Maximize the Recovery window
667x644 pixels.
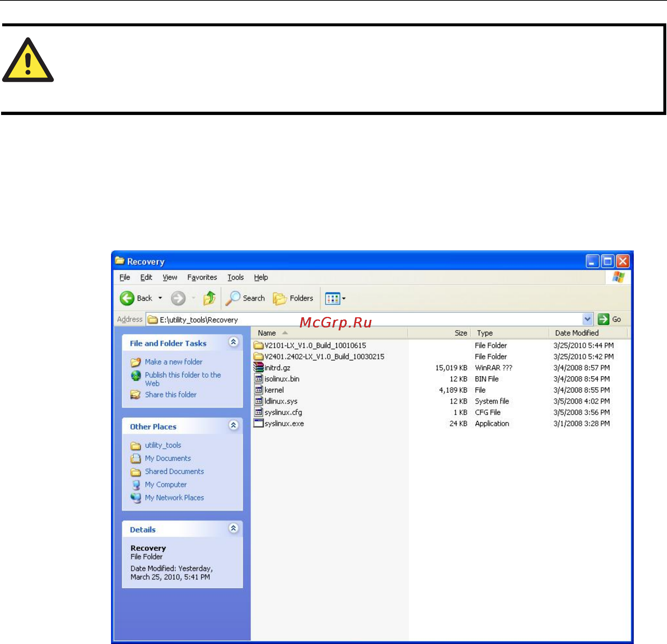[x=608, y=261]
